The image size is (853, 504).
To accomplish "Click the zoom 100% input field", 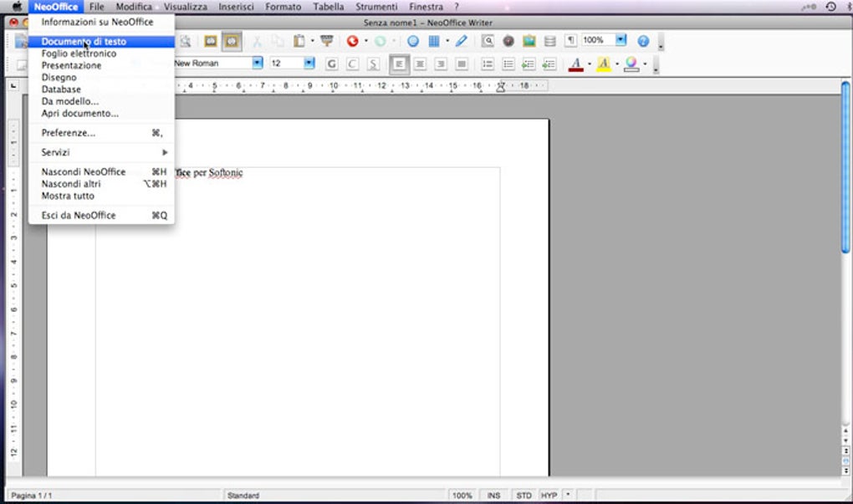I will click(598, 40).
